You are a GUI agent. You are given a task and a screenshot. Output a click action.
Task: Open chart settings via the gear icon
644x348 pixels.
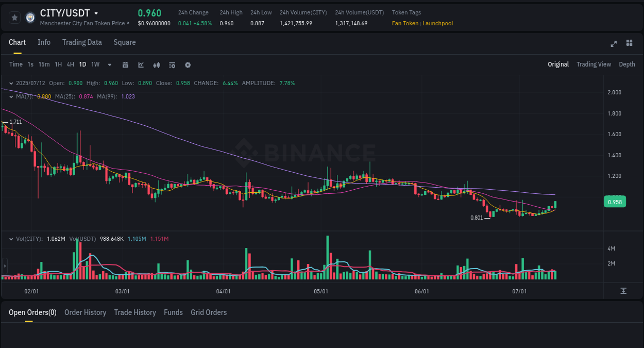click(187, 65)
